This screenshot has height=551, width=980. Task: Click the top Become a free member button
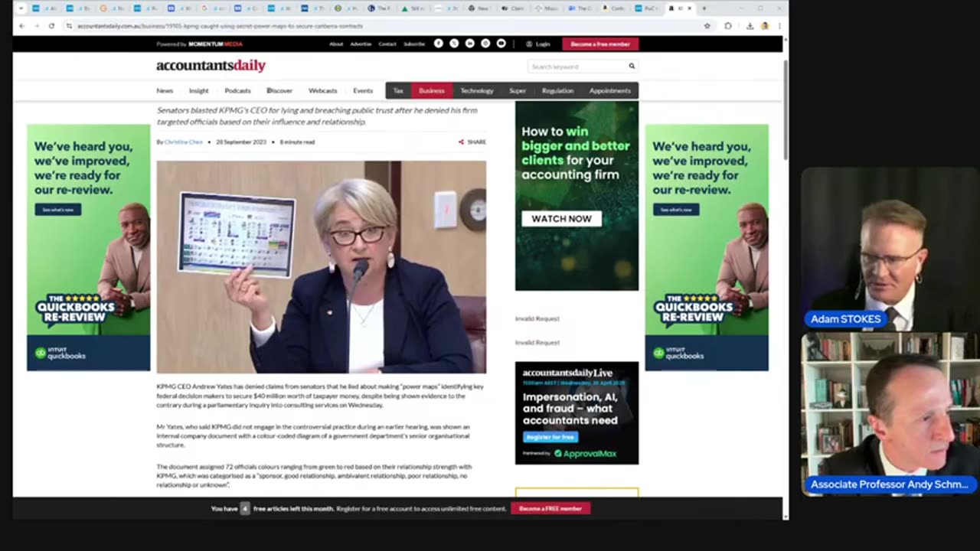point(600,44)
